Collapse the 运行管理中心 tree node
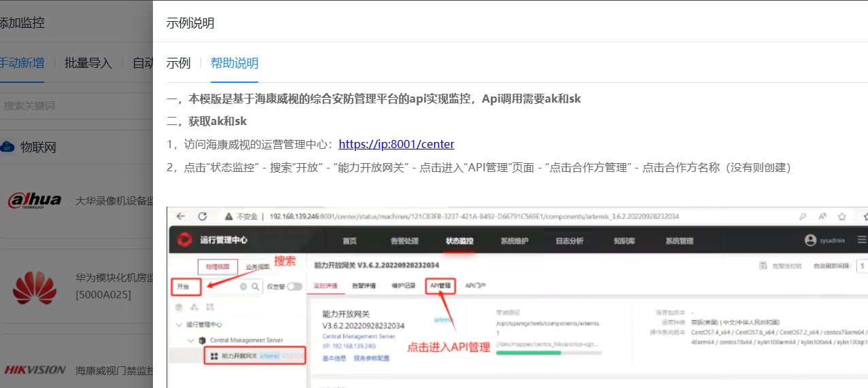Screen dimensions: 868x388 (179, 325)
